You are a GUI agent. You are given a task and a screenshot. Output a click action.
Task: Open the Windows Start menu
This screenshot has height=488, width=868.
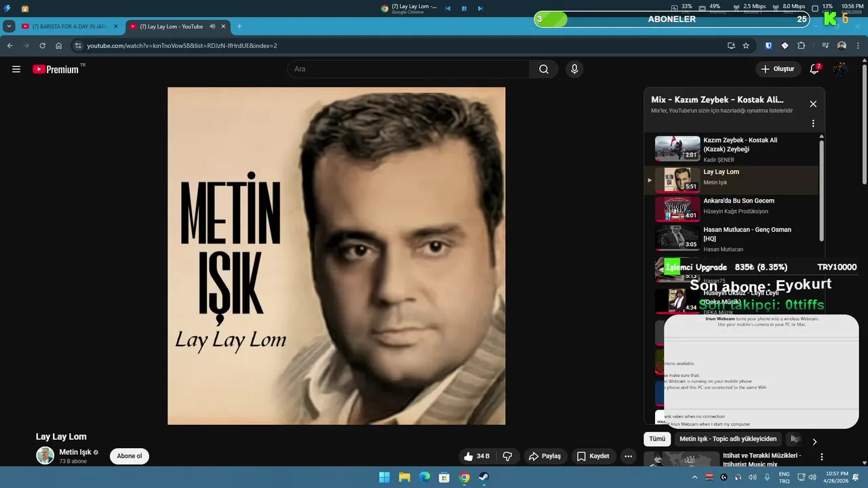coord(384,477)
